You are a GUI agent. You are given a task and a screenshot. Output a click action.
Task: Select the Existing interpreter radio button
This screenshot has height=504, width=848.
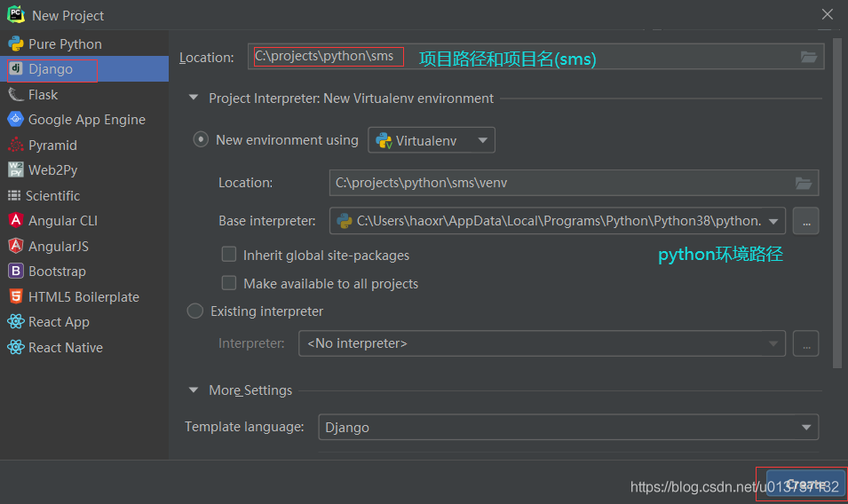click(195, 311)
